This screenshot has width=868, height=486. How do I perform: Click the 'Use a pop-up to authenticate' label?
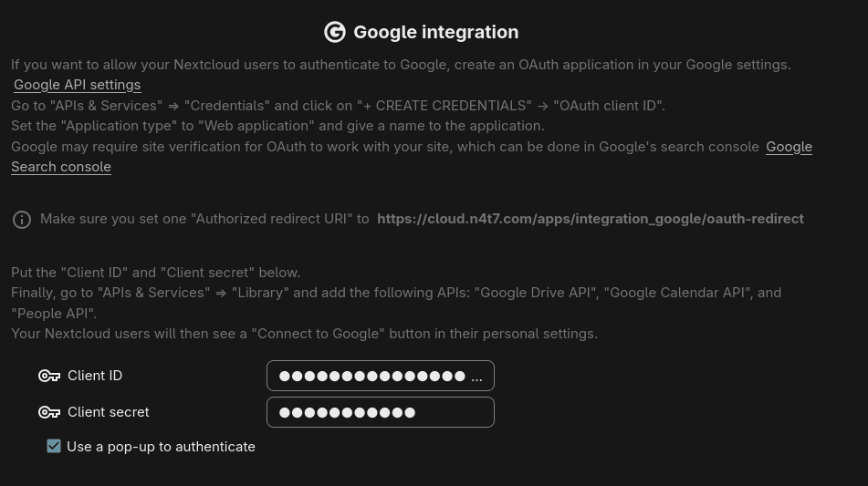[161, 447]
